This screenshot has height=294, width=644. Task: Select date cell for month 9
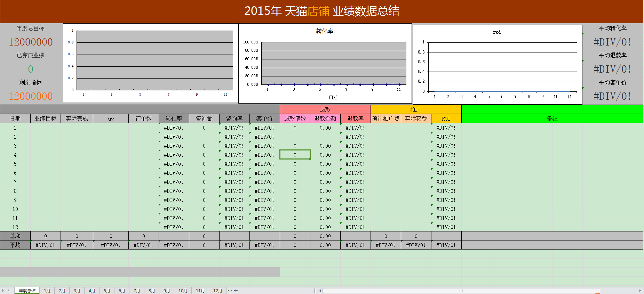[x=15, y=200]
